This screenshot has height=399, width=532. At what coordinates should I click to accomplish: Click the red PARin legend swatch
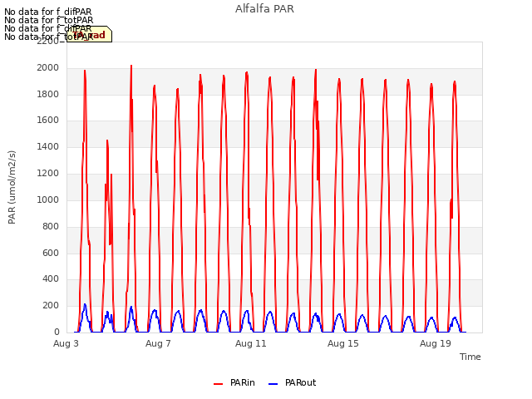point(218,384)
